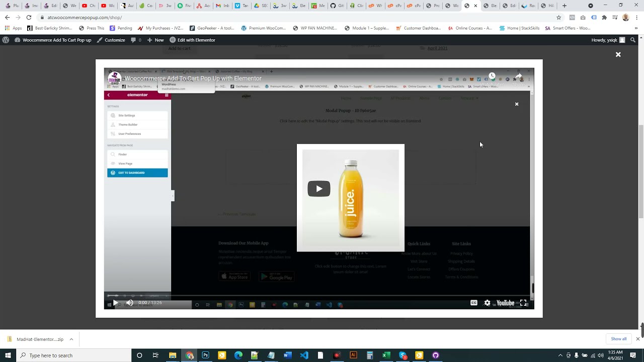This screenshot has height=362, width=644.
Task: Expand the New content menu
Action: pos(155,40)
